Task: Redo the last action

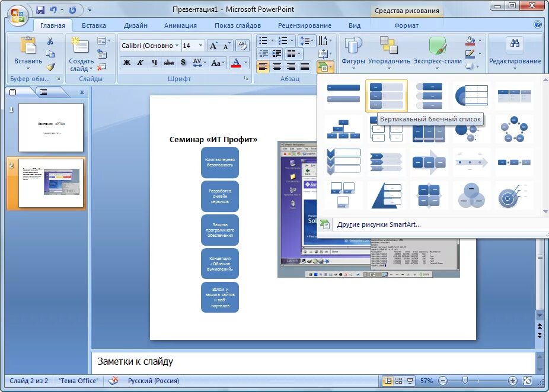Action: pos(72,10)
